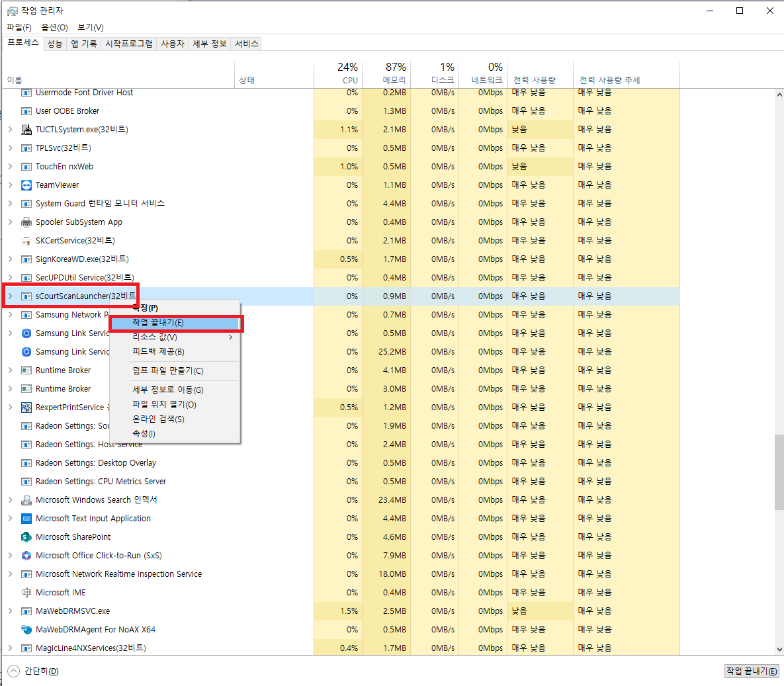
Task: Expand the SecUPDUtil Service group
Action: pos(11,277)
